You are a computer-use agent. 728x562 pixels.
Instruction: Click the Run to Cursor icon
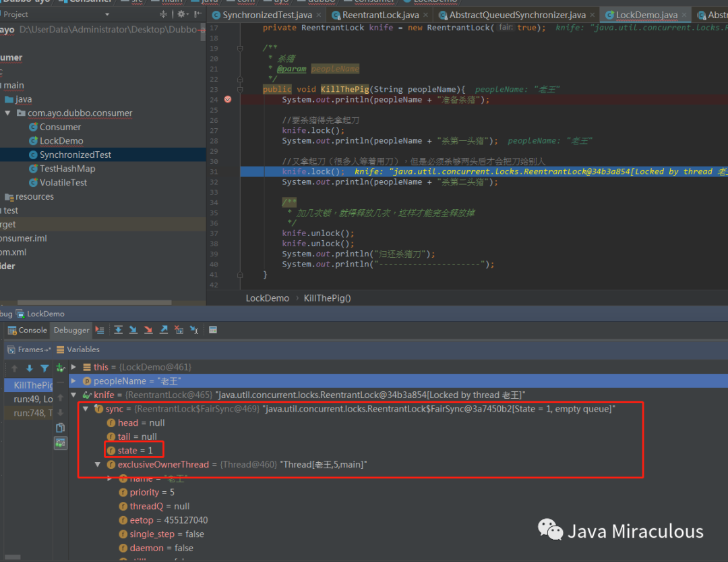coord(194,330)
